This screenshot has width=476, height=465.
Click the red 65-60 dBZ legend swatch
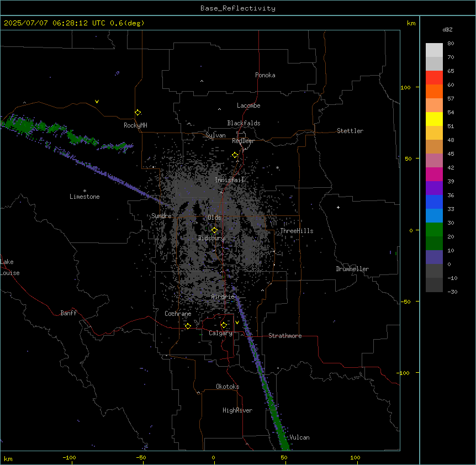pyautogui.click(x=434, y=78)
